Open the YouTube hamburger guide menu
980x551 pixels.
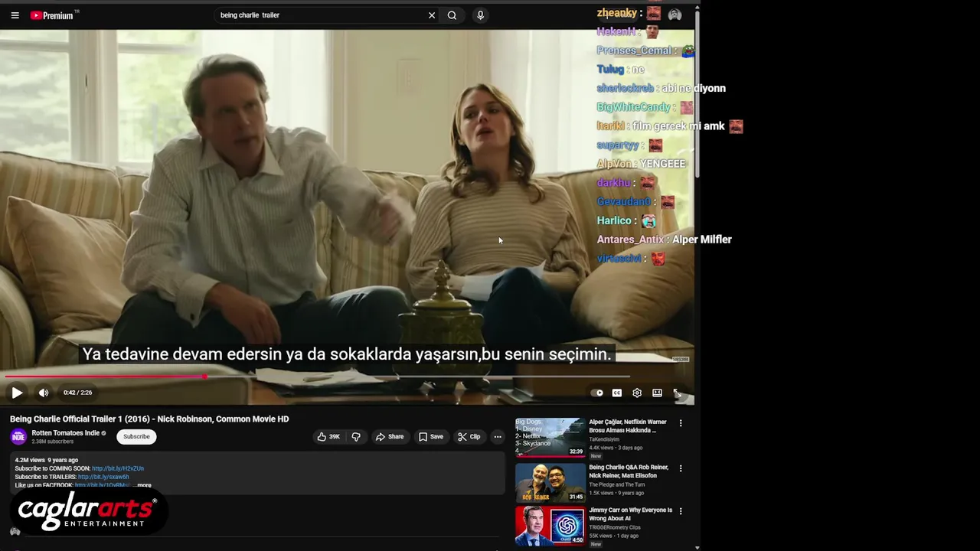[15, 15]
